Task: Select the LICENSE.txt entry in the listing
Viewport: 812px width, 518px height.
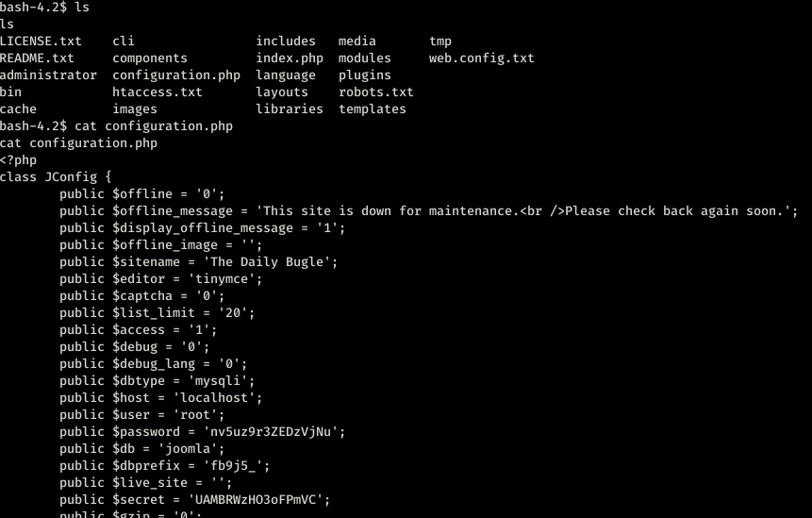Action: 41,41
